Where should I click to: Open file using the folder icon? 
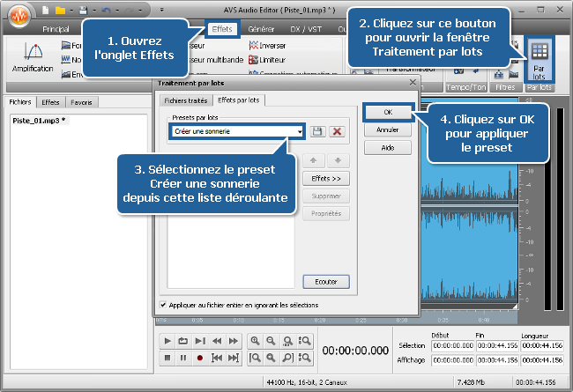click(60, 11)
